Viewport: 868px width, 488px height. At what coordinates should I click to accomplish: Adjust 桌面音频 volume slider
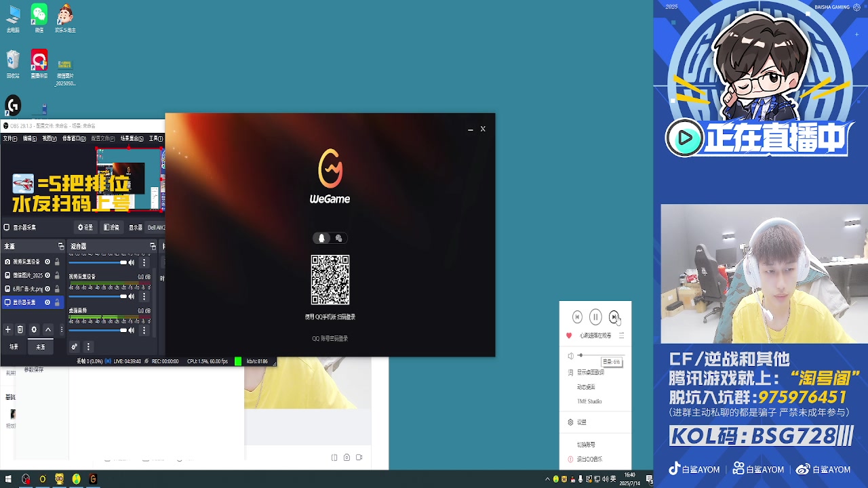point(98,330)
